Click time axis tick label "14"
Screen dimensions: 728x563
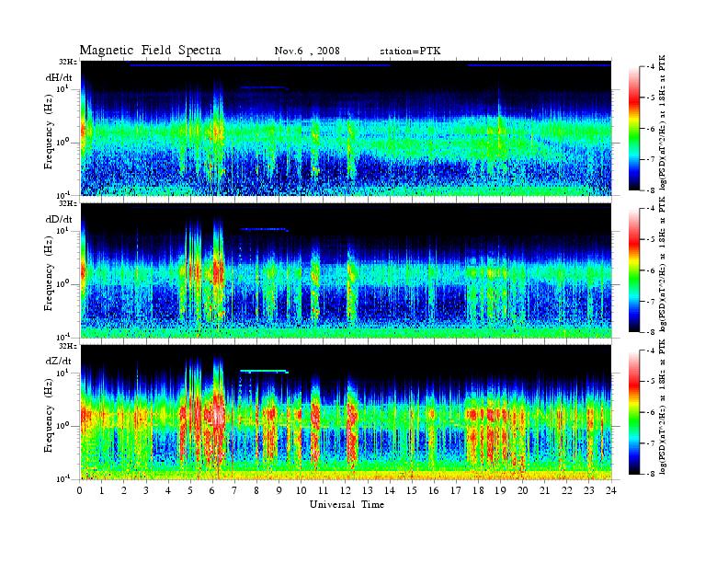coord(390,490)
